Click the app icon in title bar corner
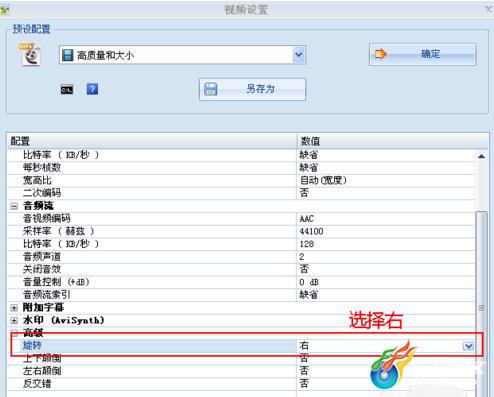Image resolution: width=494 pixels, height=397 pixels. 5,10
